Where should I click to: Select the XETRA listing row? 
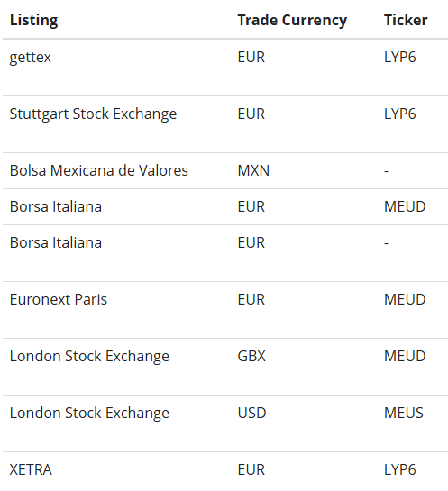click(x=225, y=471)
